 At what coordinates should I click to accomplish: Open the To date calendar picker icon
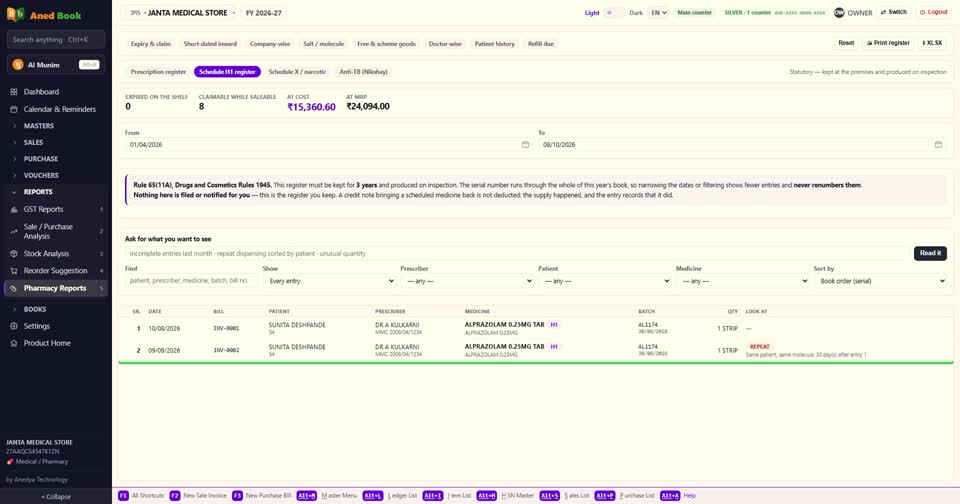tap(938, 145)
